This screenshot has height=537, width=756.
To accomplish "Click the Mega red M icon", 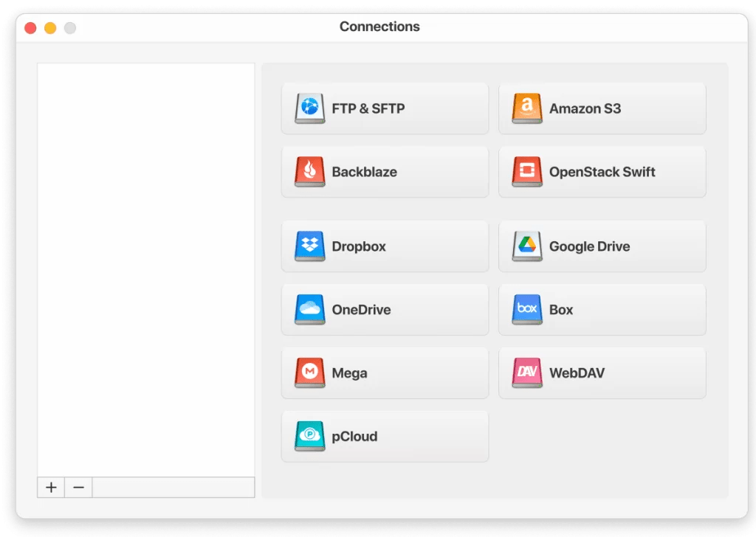I will click(309, 373).
